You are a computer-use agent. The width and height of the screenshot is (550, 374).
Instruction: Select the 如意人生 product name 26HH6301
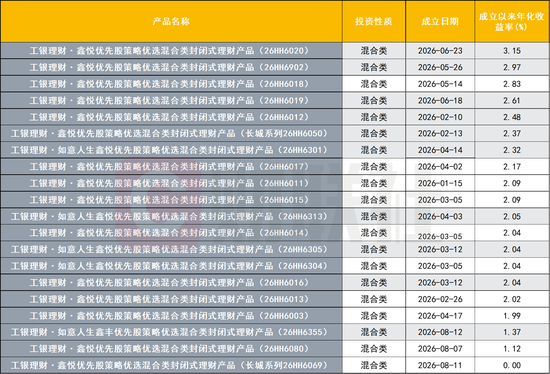click(169, 150)
